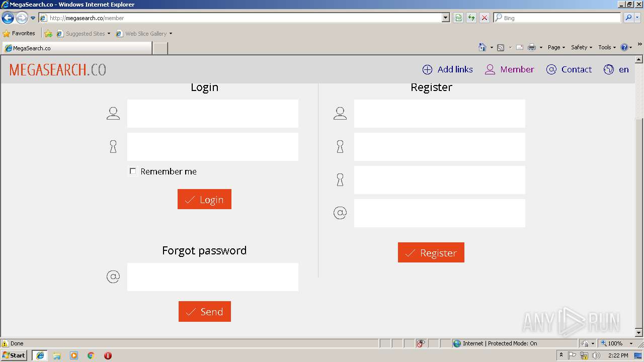Click the Register email field
The width and height of the screenshot is (644, 362).
(439, 213)
